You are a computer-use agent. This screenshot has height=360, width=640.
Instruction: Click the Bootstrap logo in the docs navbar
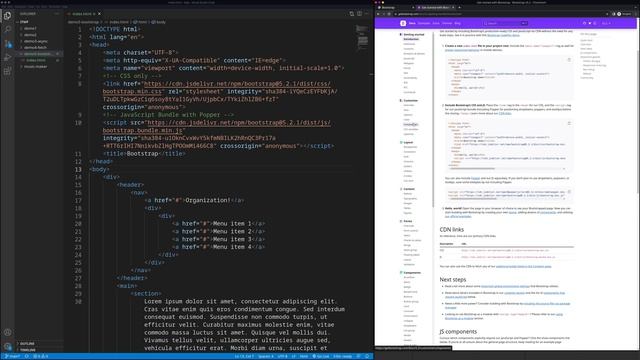(x=403, y=23)
